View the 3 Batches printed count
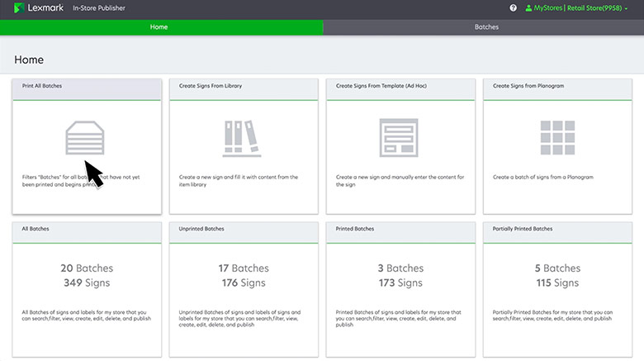 (x=400, y=268)
